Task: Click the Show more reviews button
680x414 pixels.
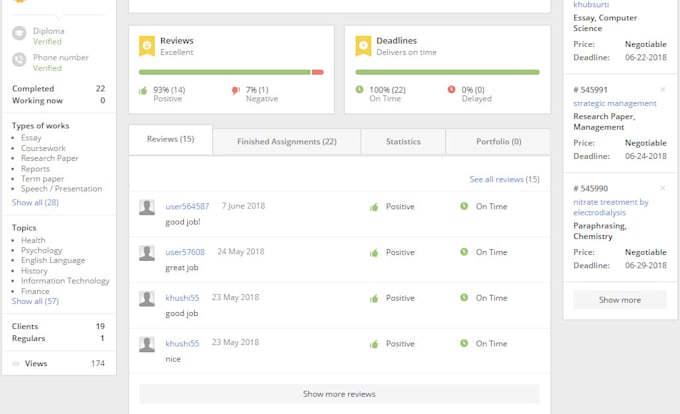Action: click(x=339, y=394)
